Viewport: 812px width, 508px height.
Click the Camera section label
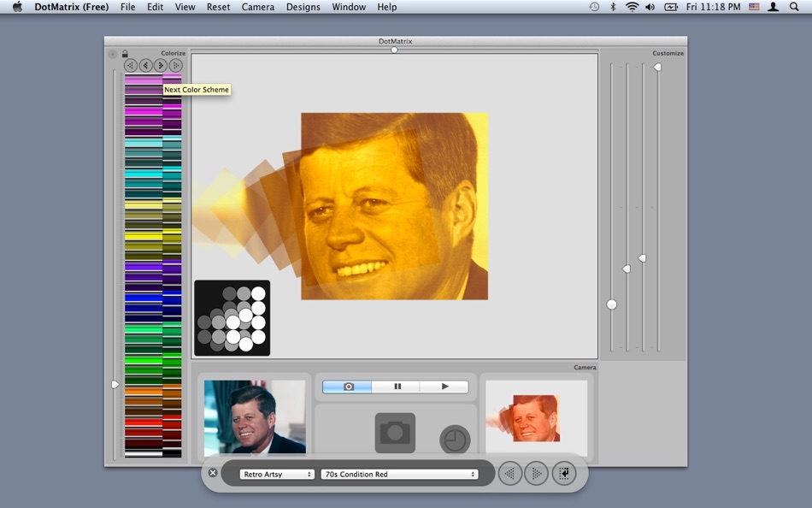click(585, 367)
